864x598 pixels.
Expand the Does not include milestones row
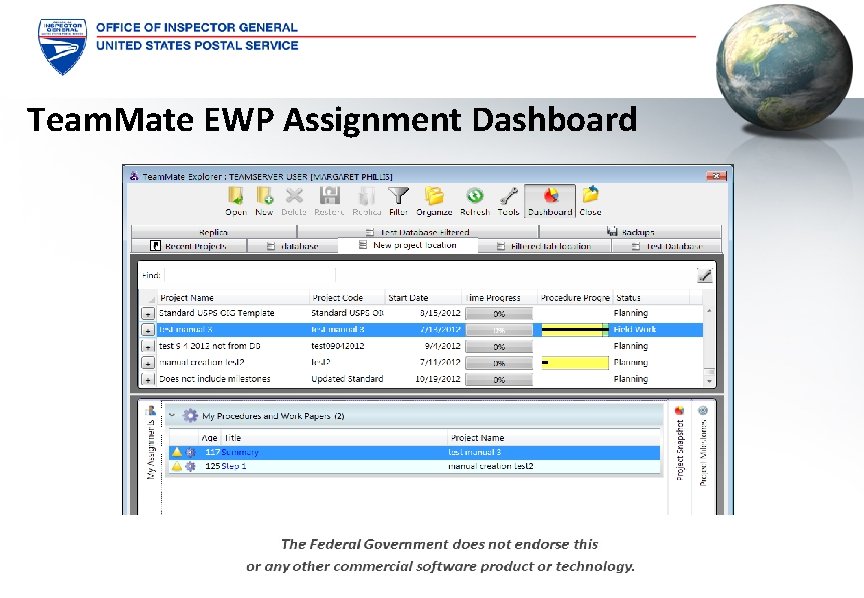[147, 380]
